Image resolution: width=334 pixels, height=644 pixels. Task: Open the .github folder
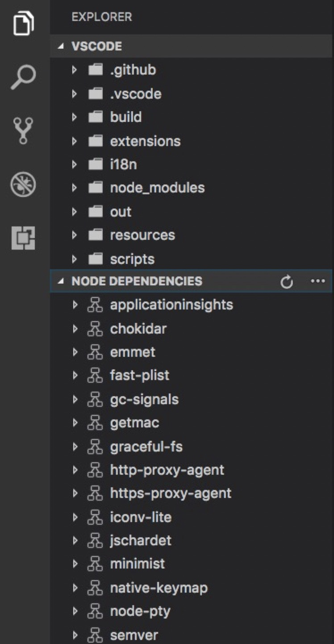132,70
